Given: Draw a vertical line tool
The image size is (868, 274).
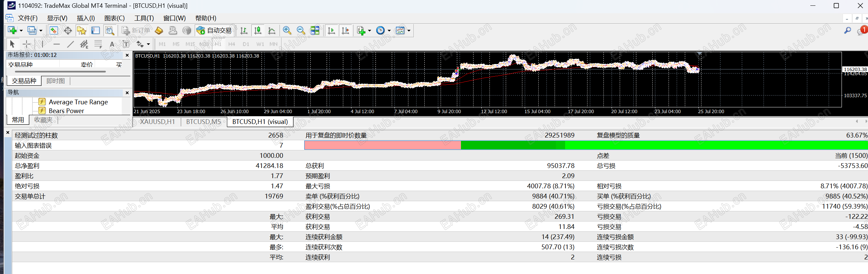Looking at the screenshot, I should pos(42,44).
